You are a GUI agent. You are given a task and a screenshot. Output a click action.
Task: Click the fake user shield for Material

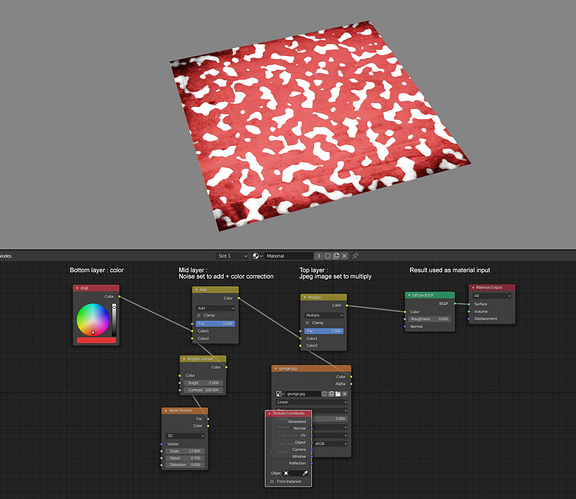coord(327,256)
